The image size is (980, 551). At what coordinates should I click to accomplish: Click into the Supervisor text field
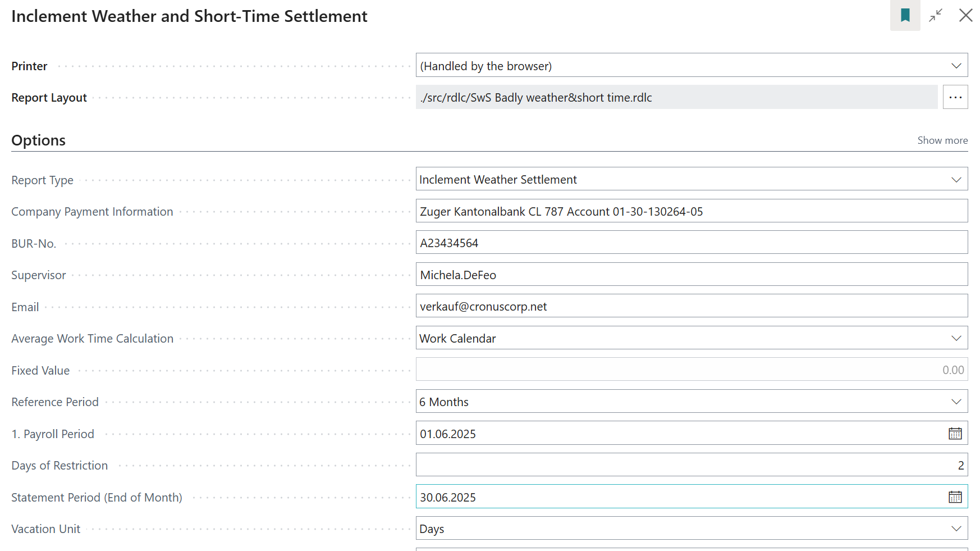click(x=691, y=275)
